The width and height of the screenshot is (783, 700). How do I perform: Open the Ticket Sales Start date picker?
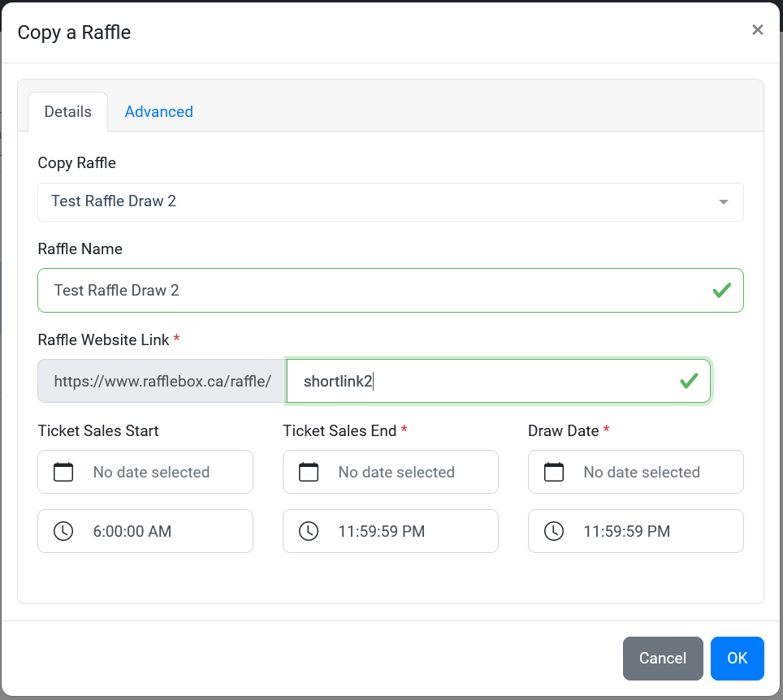coord(145,472)
